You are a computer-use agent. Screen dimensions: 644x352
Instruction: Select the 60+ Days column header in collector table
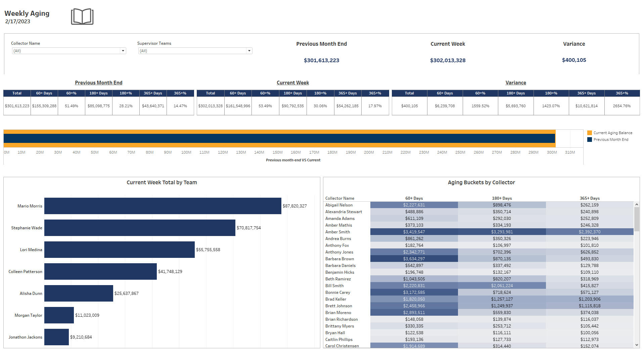tap(414, 198)
